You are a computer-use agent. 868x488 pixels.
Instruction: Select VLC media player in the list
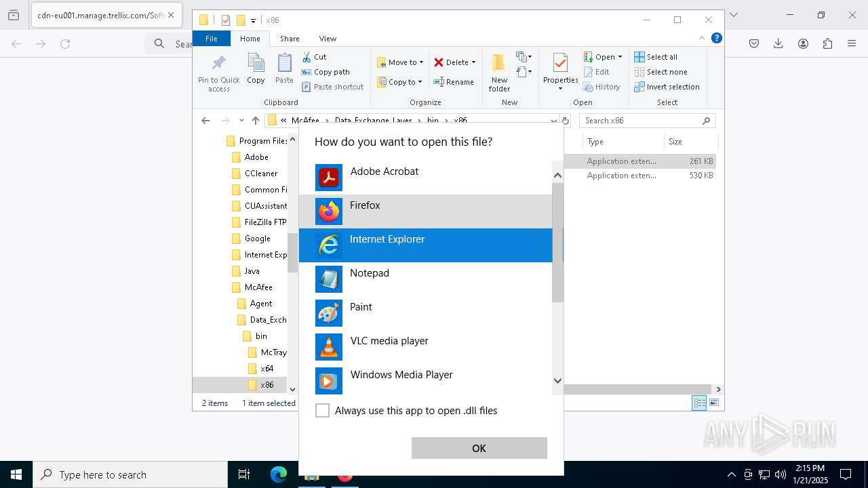tap(425, 347)
